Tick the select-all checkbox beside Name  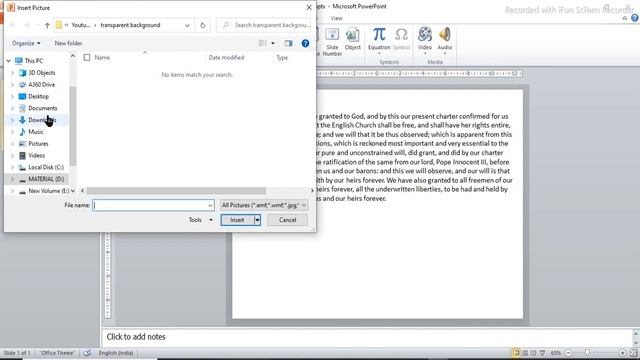point(87,58)
